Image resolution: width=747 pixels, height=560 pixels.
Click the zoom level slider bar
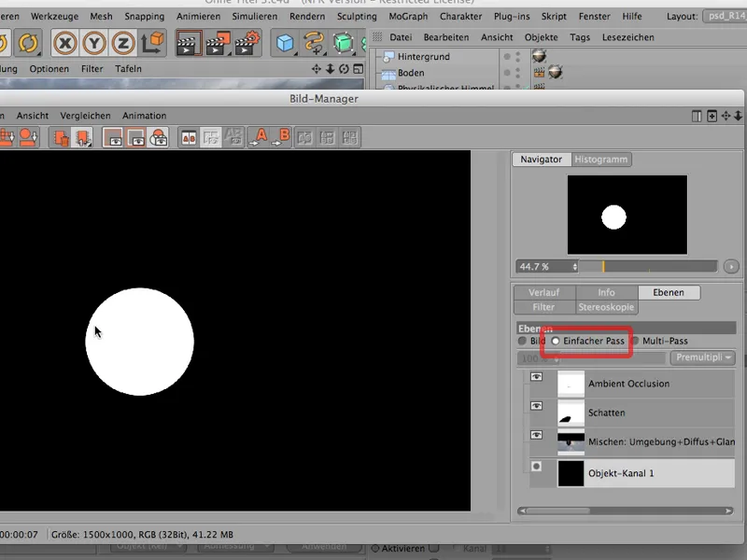point(648,267)
